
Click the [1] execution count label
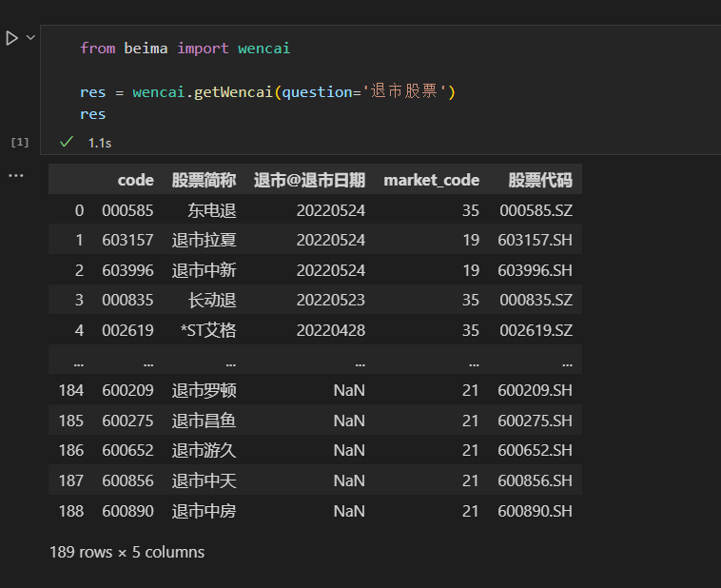click(x=20, y=142)
